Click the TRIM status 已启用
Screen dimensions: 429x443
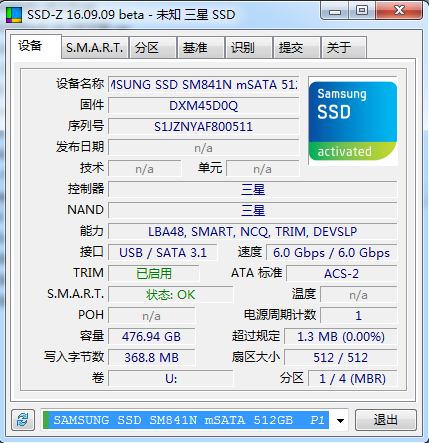154,274
